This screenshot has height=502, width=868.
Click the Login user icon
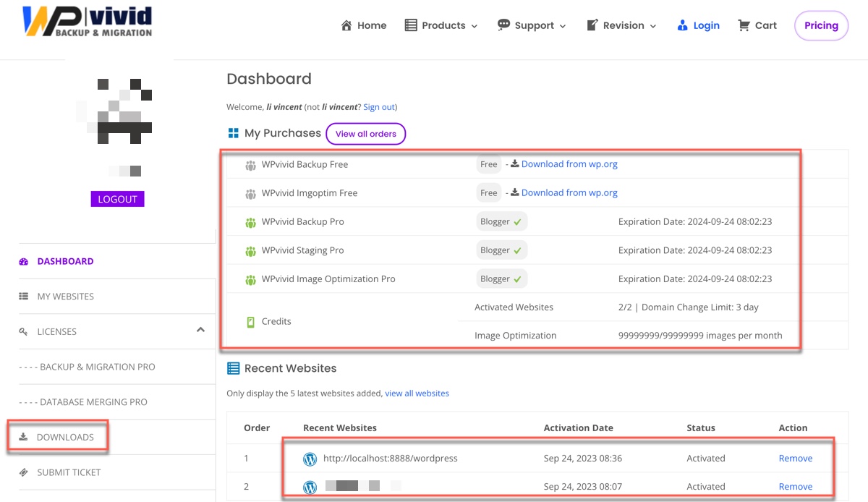coord(682,25)
